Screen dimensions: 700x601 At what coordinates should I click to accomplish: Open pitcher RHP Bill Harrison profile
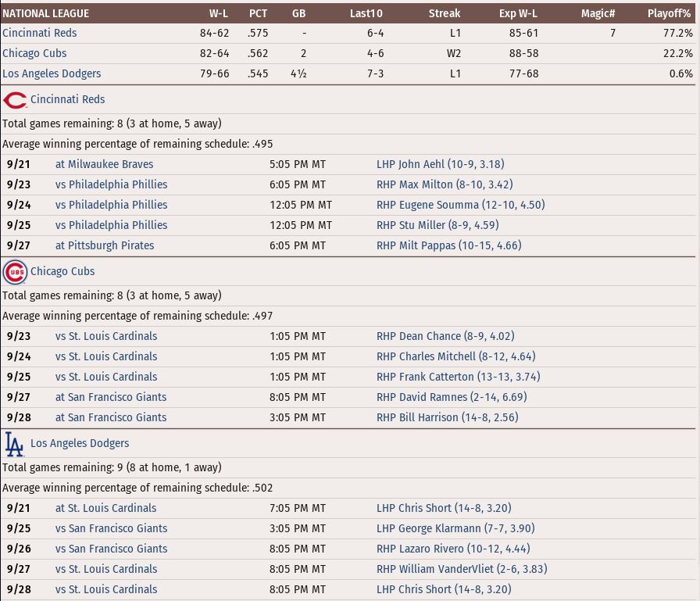[x=448, y=417]
